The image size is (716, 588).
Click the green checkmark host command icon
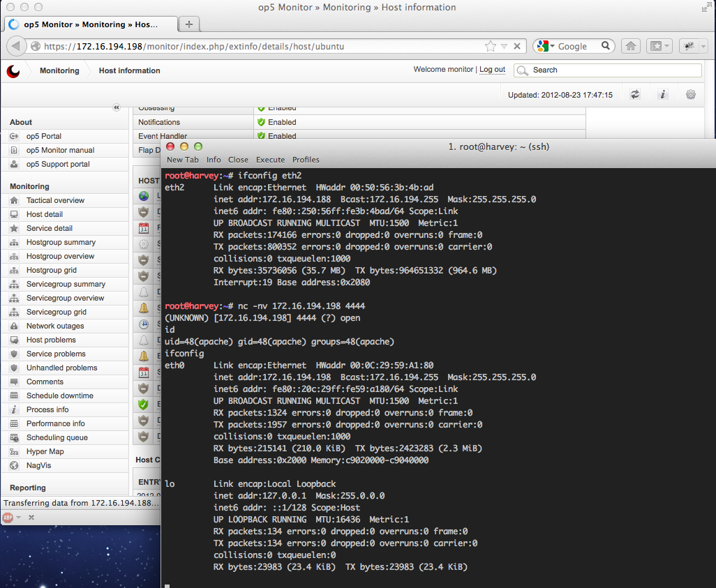144,405
